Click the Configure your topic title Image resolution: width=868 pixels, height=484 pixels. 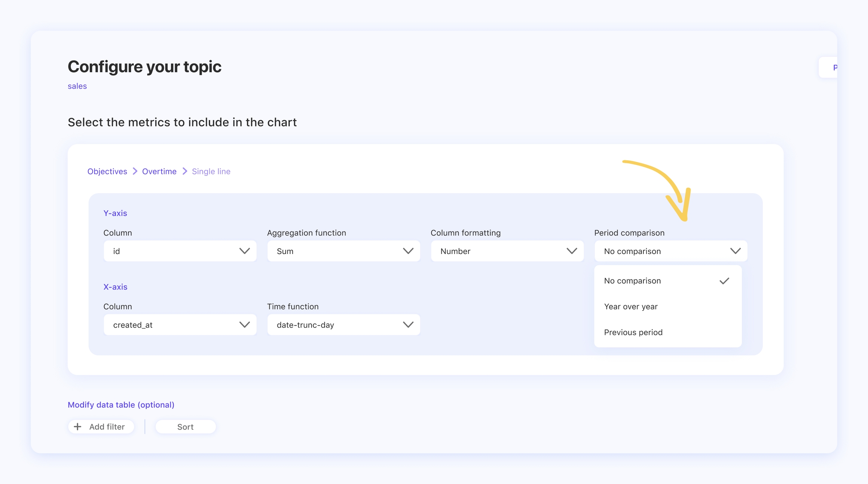145,67
